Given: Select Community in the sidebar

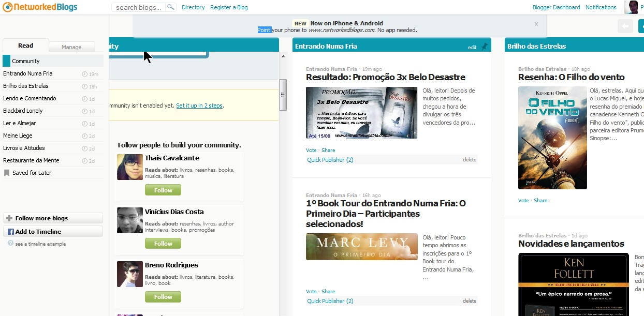Looking at the screenshot, I should (x=53, y=61).
